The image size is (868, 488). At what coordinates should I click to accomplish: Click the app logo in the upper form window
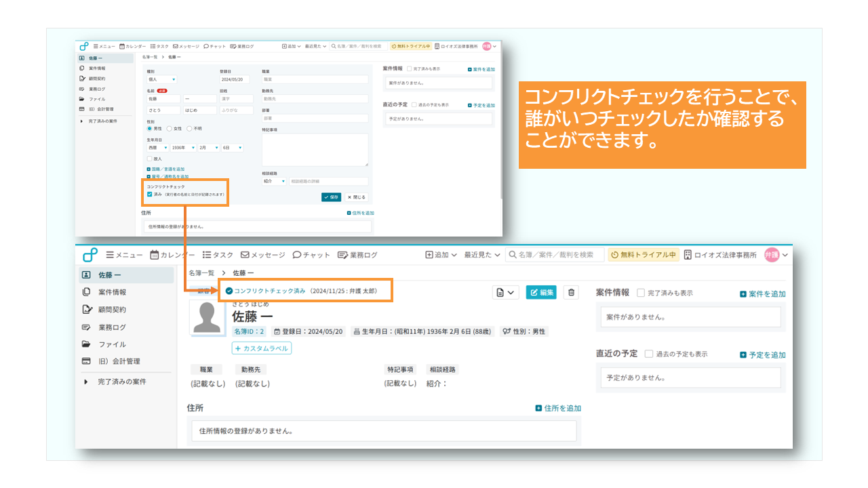pos(84,46)
